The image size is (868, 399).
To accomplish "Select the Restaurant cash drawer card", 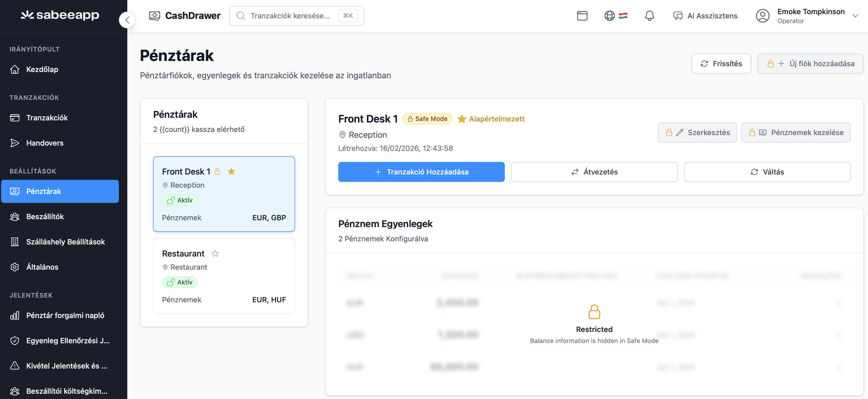I will [x=224, y=276].
